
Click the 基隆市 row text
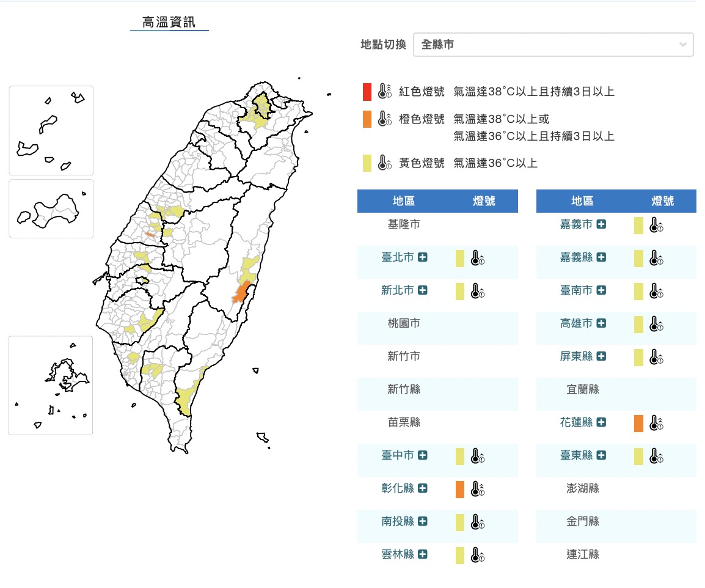[x=404, y=224]
